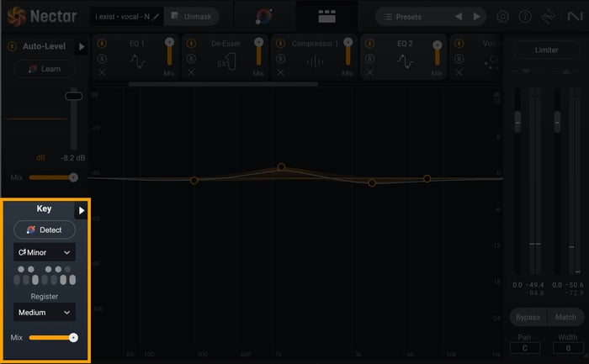The height and width of the screenshot is (364, 589).
Task: Expand the Auto-Level panel arrow
Action: coord(81,47)
